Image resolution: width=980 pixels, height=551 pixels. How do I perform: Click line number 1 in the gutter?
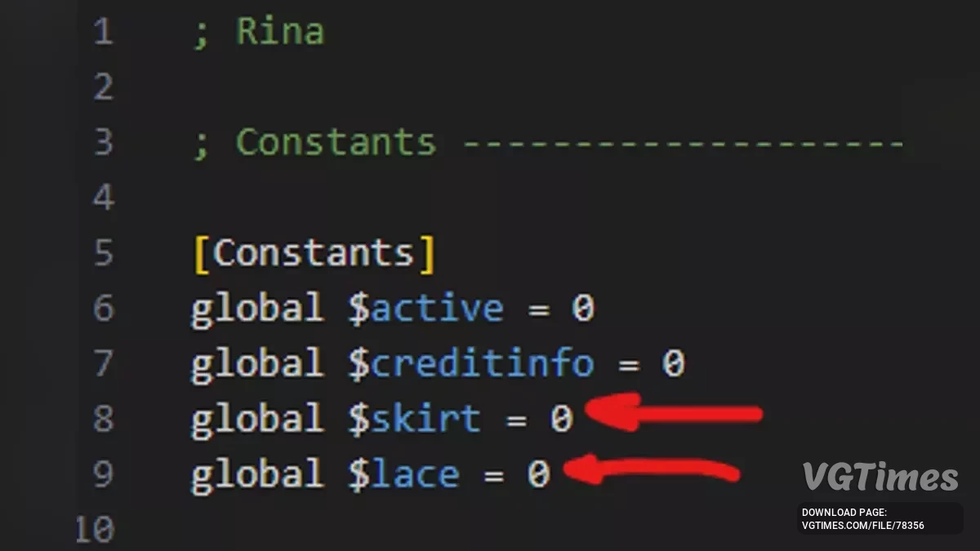click(x=104, y=33)
